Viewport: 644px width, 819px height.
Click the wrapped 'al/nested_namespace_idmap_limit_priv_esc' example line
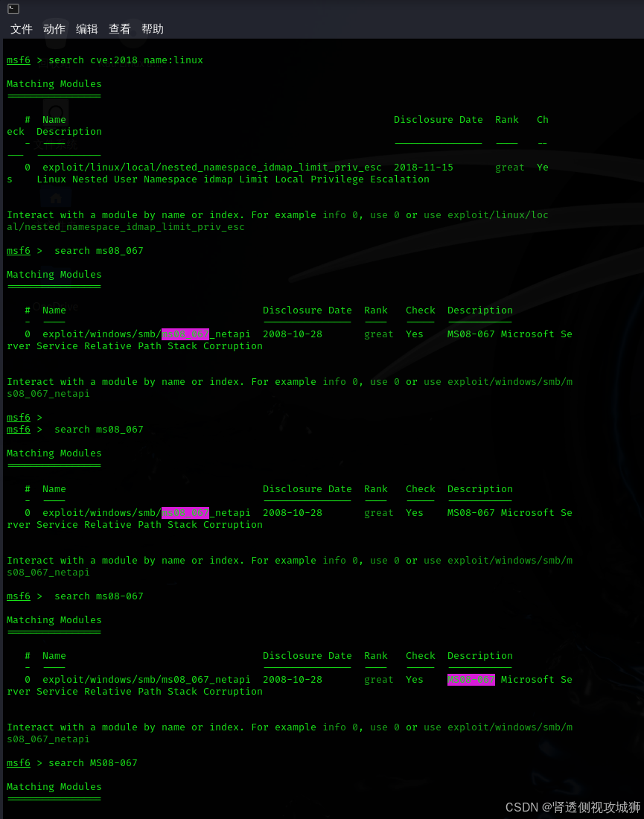click(125, 226)
